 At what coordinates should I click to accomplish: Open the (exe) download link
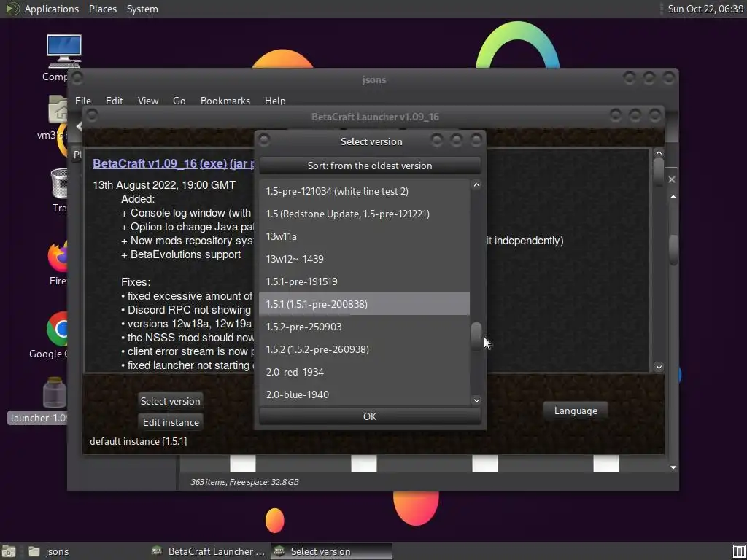(x=213, y=163)
